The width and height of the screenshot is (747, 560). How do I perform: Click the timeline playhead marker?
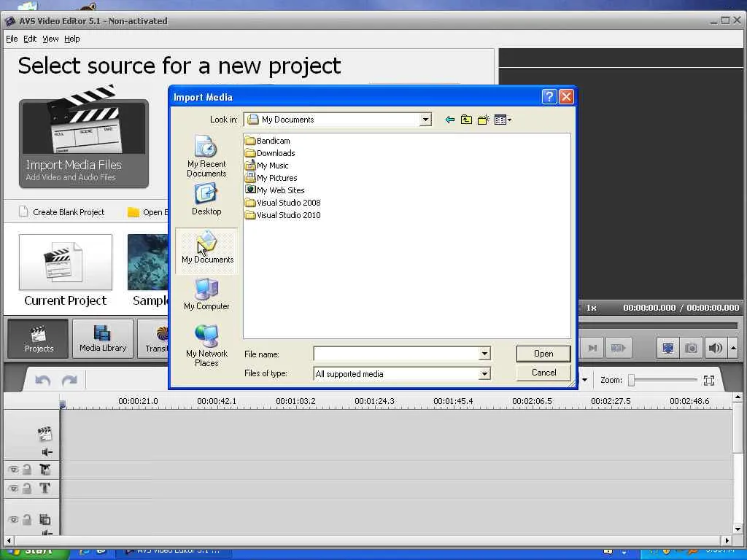tap(63, 405)
